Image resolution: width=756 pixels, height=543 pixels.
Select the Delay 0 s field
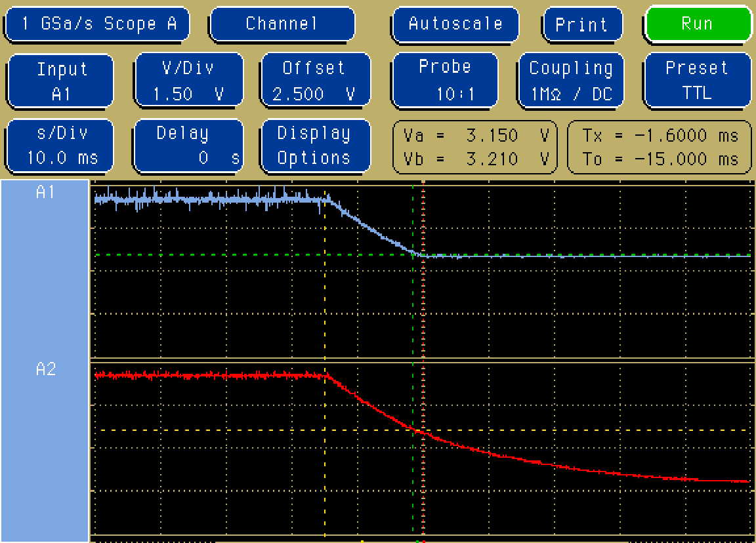click(188, 146)
